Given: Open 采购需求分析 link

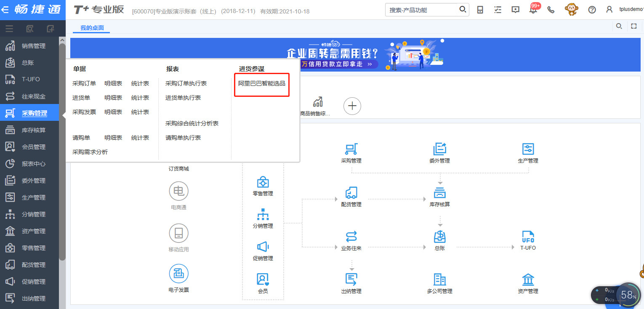Looking at the screenshot, I should tap(90, 152).
